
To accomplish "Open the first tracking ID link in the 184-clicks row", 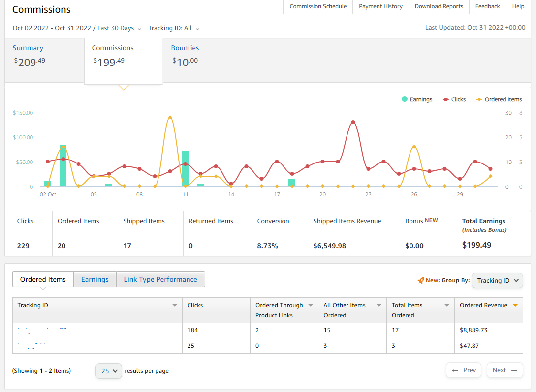I will pos(42,330).
